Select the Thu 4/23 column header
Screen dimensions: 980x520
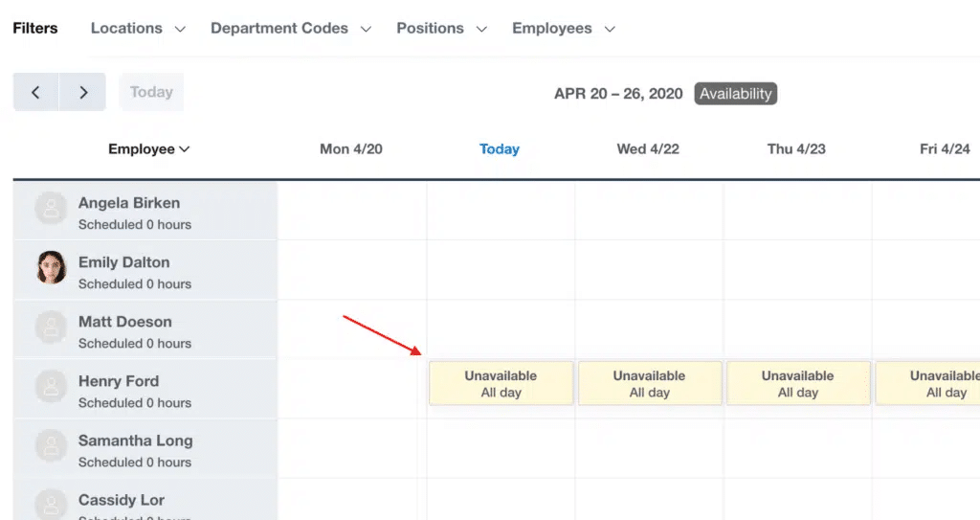(x=796, y=149)
